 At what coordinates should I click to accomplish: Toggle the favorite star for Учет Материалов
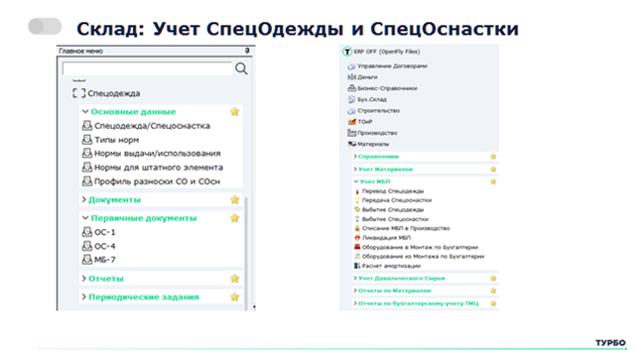point(493,169)
